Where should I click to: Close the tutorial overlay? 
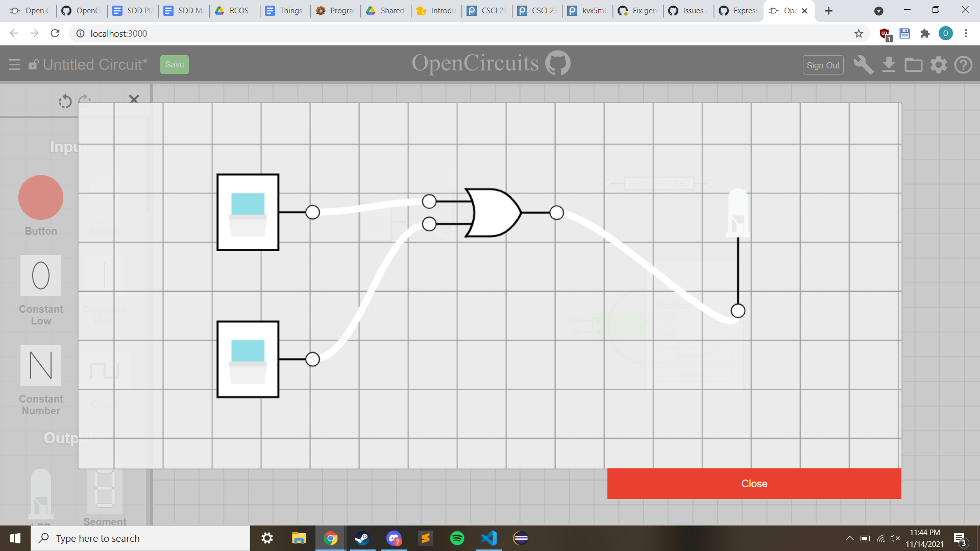pyautogui.click(x=754, y=483)
